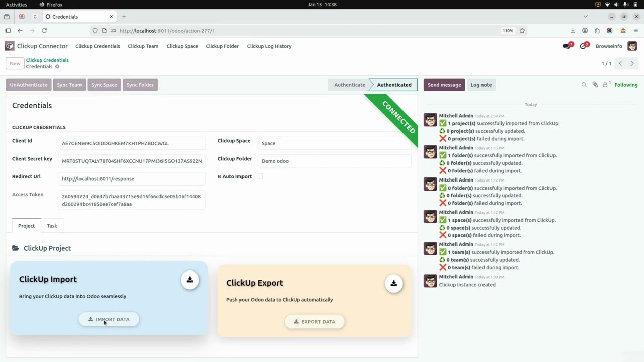The height and width of the screenshot is (362, 644).
Task: Open Wi-Fi network indicator
Action: (x=607, y=5)
